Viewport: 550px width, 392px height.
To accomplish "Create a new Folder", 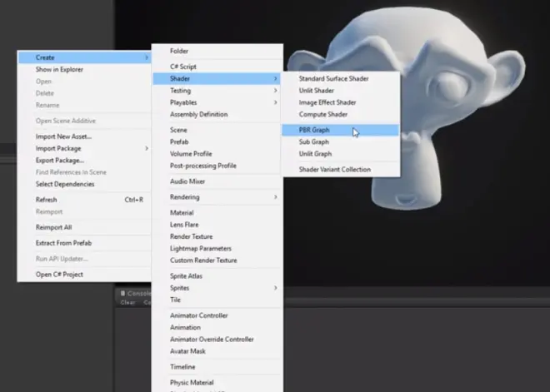I will 217,51.
